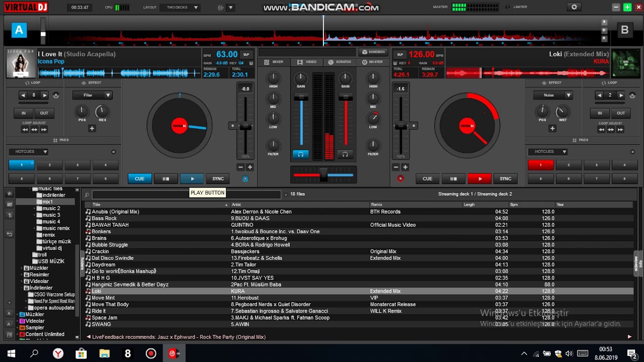Toggle deck B play button
Viewport: 644px width, 362px height.
pos(479,178)
